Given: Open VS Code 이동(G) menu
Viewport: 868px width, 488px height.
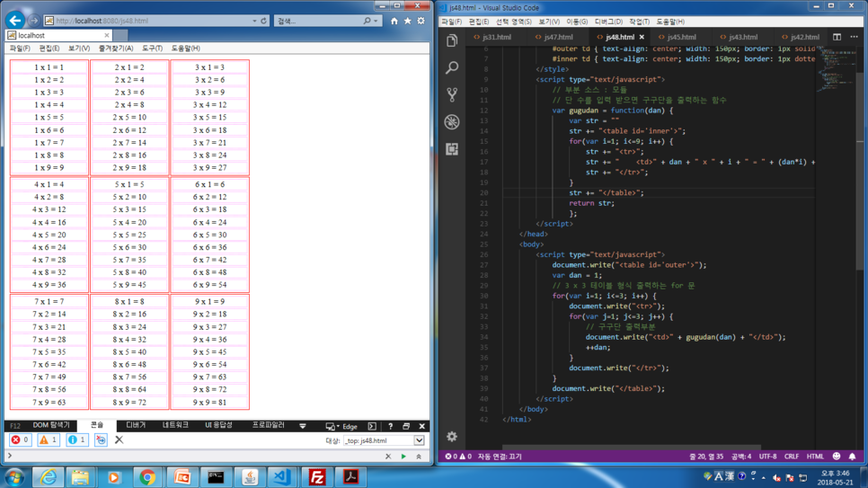Looking at the screenshot, I should (x=577, y=22).
